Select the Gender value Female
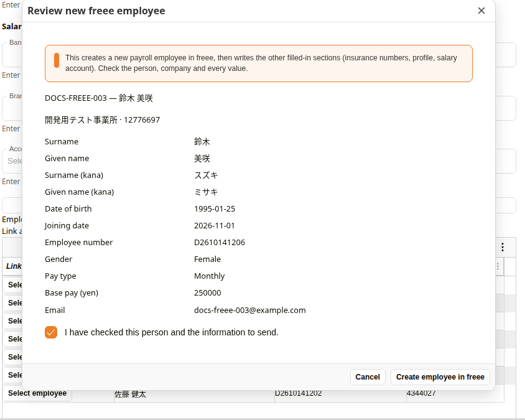 (207, 259)
